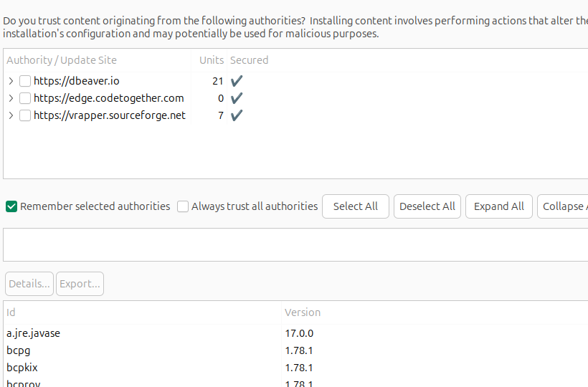This screenshot has height=387, width=588.
Task: Sort by the Units column header
Action: [211, 60]
